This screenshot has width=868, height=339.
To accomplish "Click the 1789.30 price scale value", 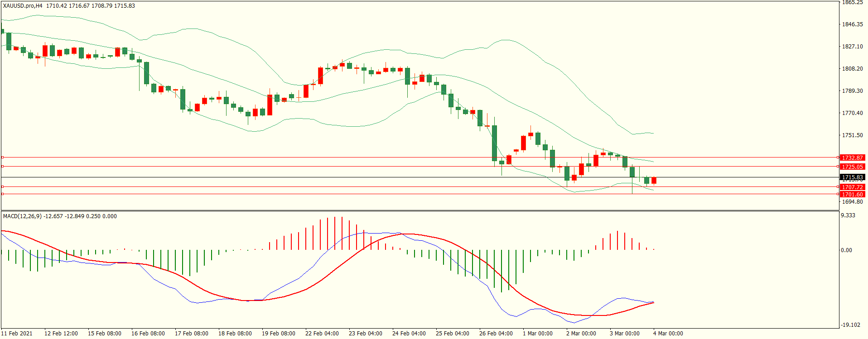I will click(x=852, y=91).
